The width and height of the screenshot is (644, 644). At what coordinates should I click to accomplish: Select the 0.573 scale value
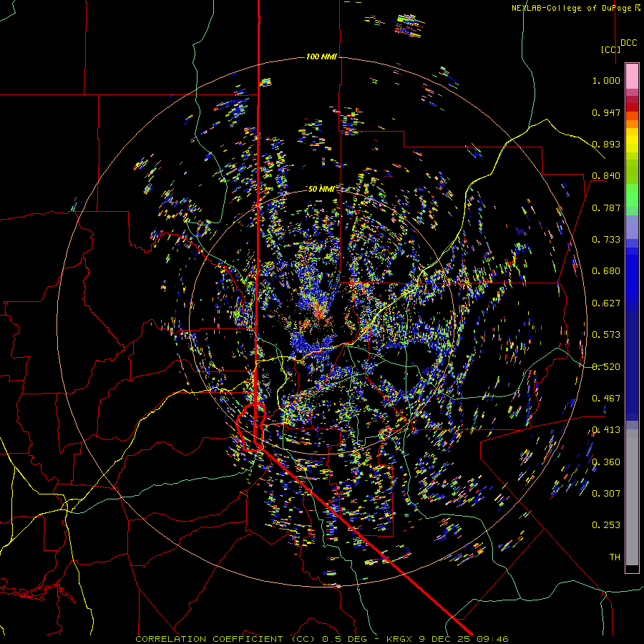click(606, 335)
